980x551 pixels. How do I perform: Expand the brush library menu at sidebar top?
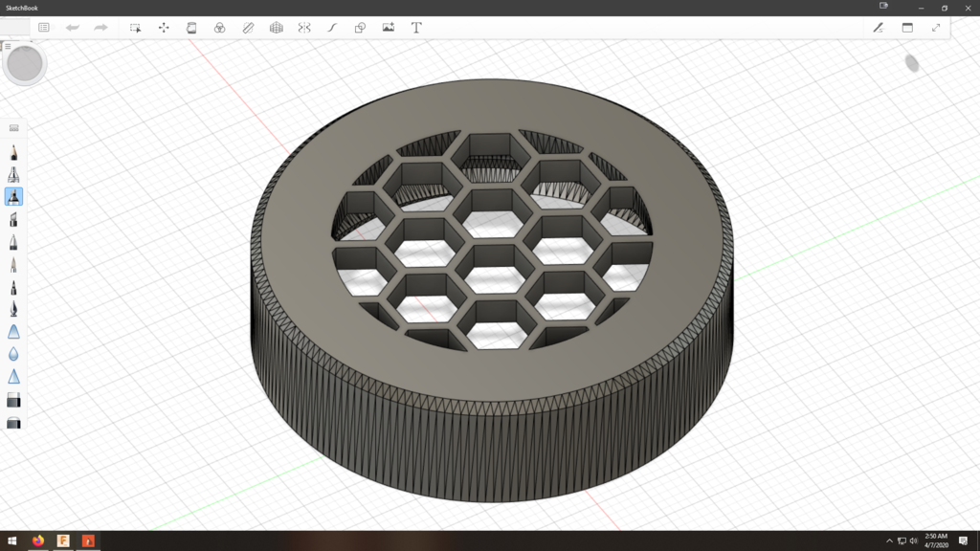point(13,126)
